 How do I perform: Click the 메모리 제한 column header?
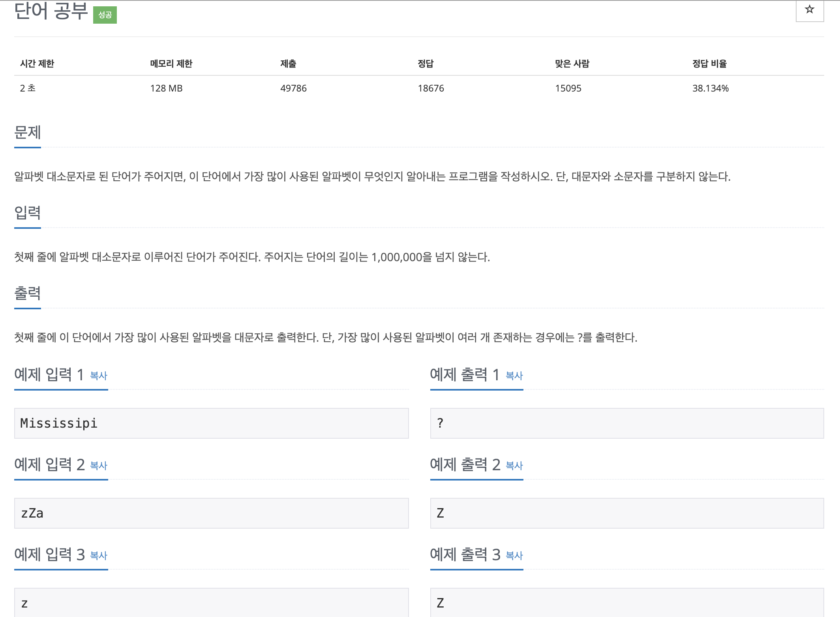tap(171, 64)
